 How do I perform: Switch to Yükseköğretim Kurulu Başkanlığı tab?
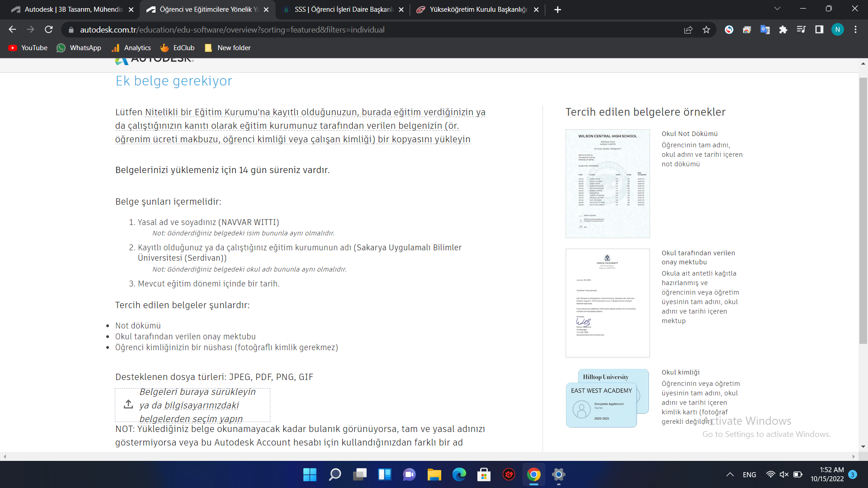[477, 9]
